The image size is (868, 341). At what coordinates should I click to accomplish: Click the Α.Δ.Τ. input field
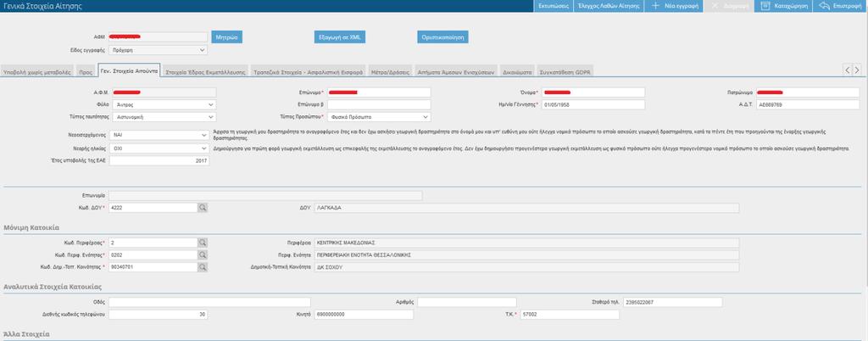(808, 104)
